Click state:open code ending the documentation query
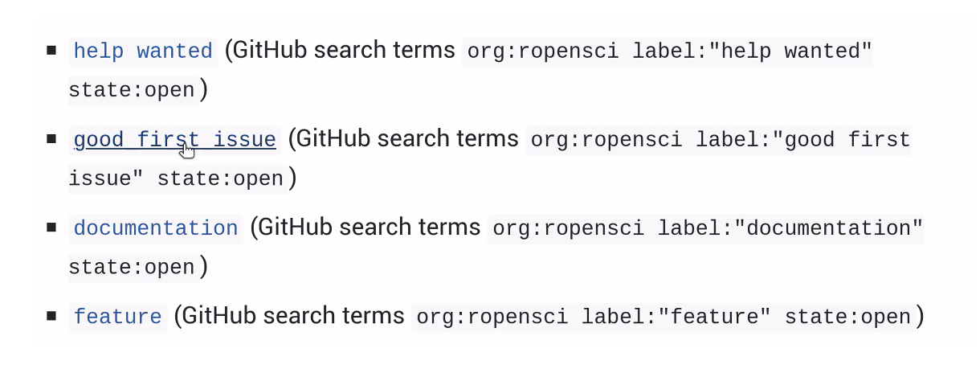Viewport: 980px width, 369px height. [131, 267]
